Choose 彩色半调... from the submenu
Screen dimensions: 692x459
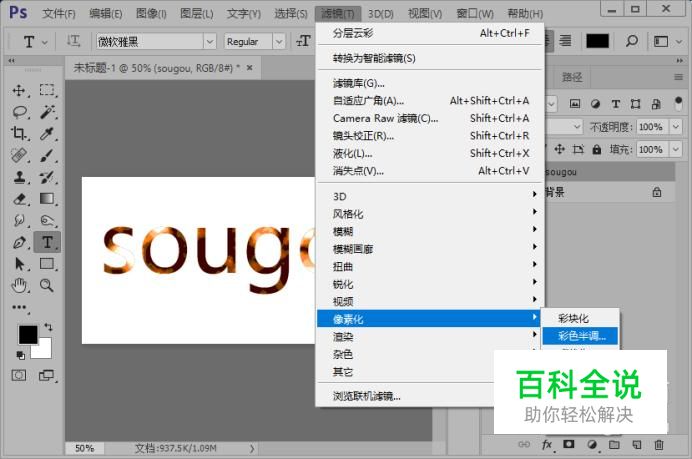pyautogui.click(x=580, y=336)
